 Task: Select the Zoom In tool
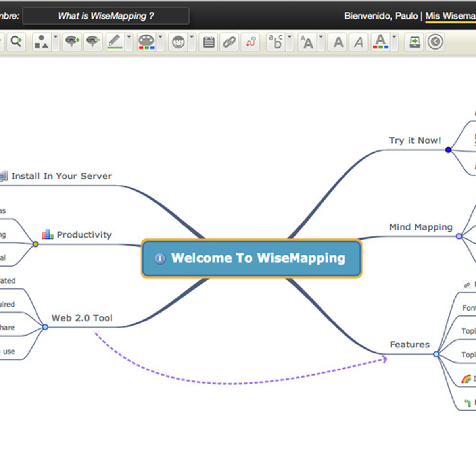16,42
